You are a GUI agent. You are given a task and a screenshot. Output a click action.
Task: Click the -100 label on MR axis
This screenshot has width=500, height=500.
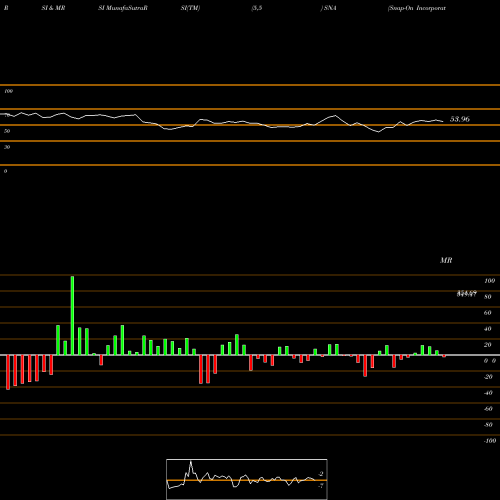click(x=490, y=441)
